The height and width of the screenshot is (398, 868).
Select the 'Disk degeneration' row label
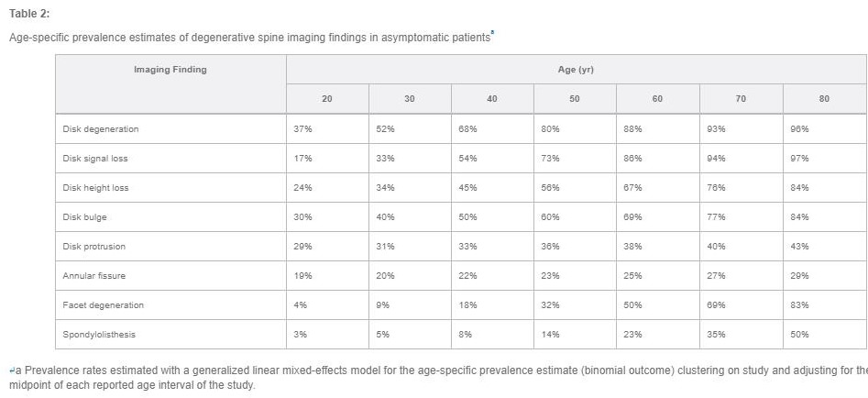tap(100, 129)
